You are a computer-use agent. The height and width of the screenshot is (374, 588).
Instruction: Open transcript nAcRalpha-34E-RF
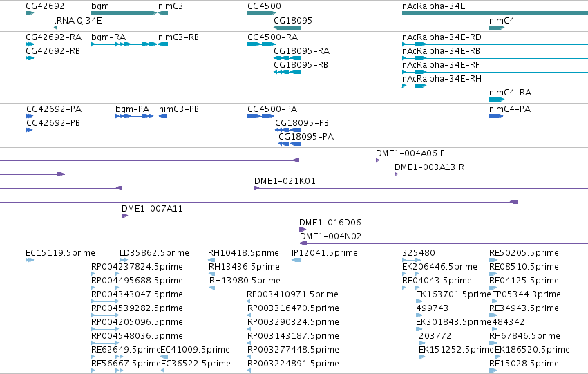coord(495,72)
